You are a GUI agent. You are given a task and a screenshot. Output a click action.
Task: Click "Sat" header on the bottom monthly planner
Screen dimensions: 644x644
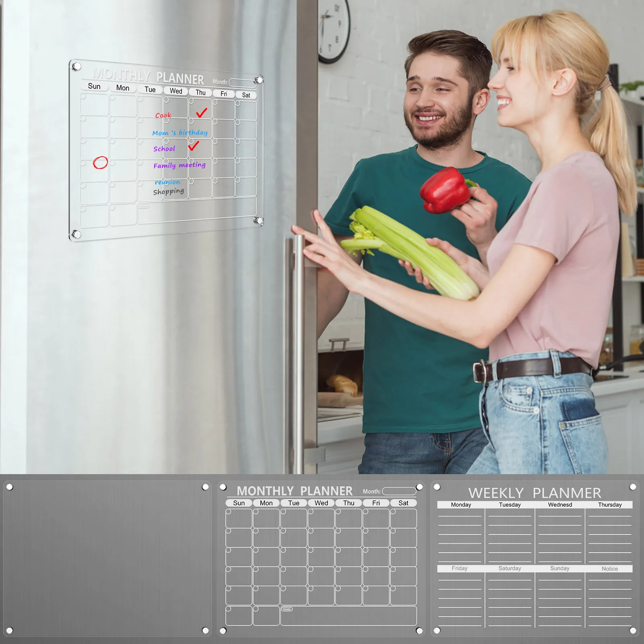pos(403,503)
